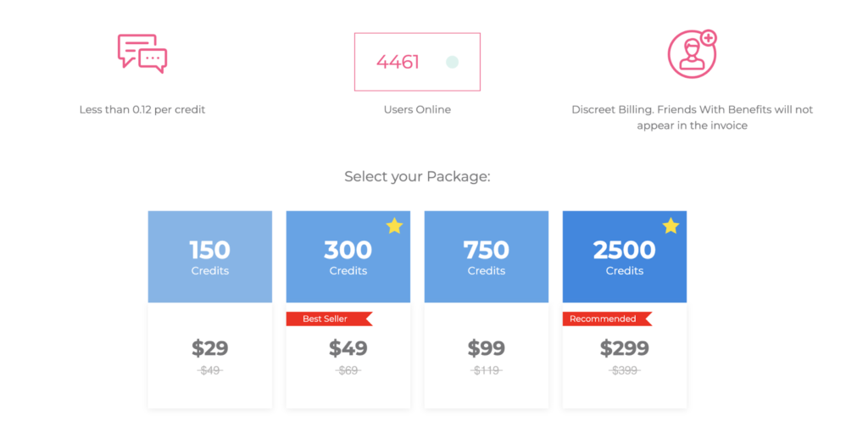The image size is (868, 427).
Task: Choose the 300 Credits package header
Action: pyautogui.click(x=348, y=257)
